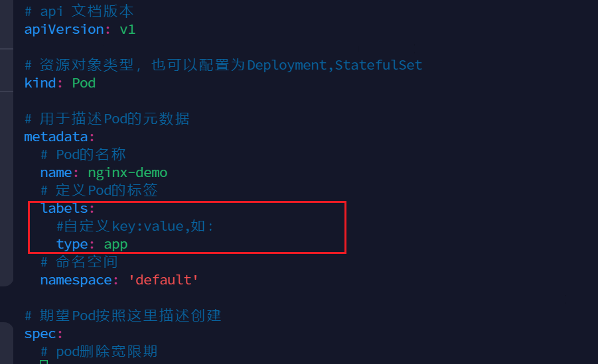The height and width of the screenshot is (364, 598).
Task: Select the v1 value
Action: [x=127, y=29]
